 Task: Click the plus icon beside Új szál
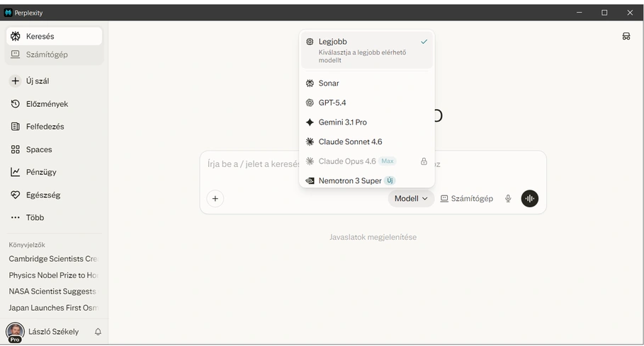[15, 81]
